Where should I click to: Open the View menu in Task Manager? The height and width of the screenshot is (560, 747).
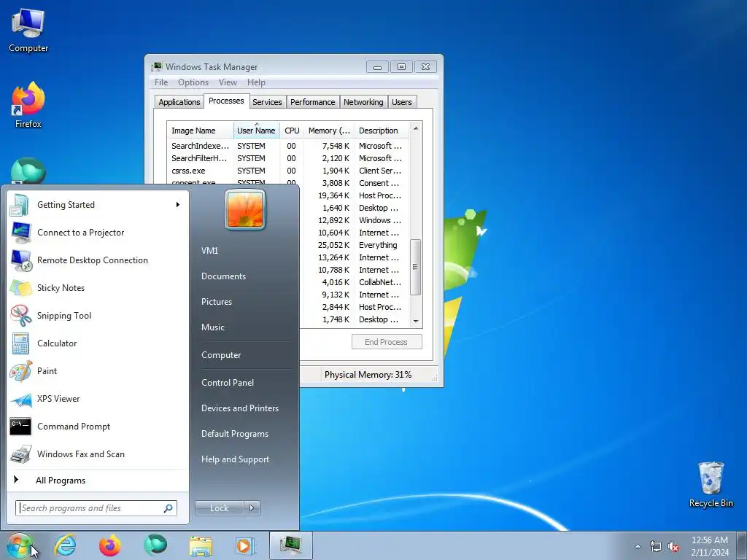coord(228,82)
